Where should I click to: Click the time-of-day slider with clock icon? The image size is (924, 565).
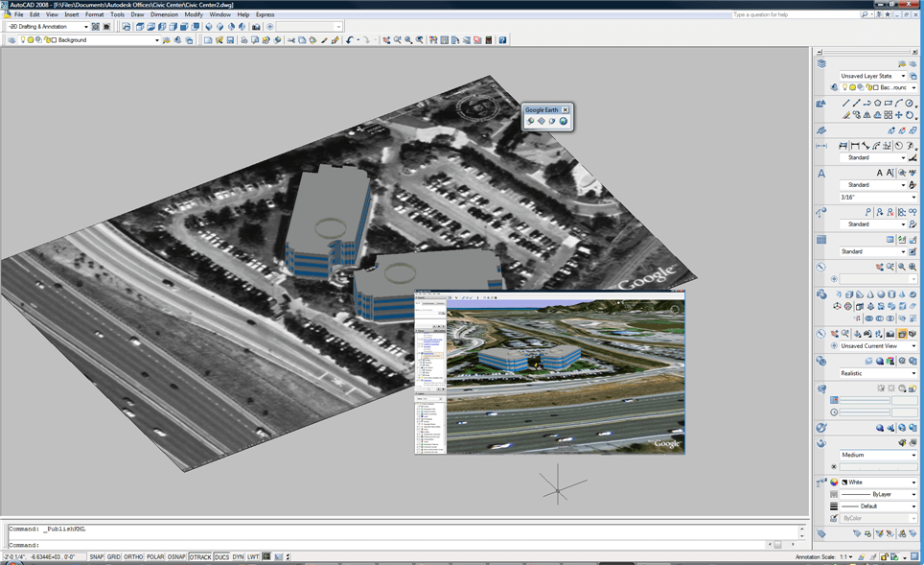tap(865, 412)
